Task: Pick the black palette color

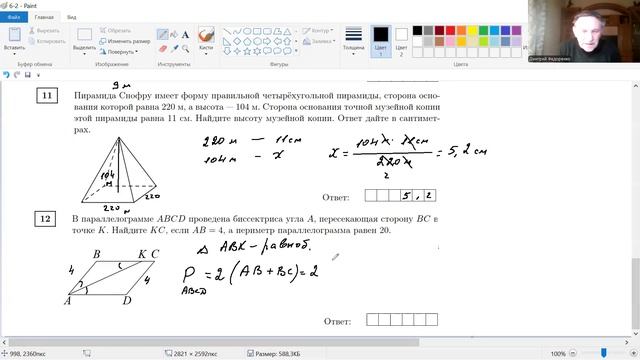Action: point(417,31)
